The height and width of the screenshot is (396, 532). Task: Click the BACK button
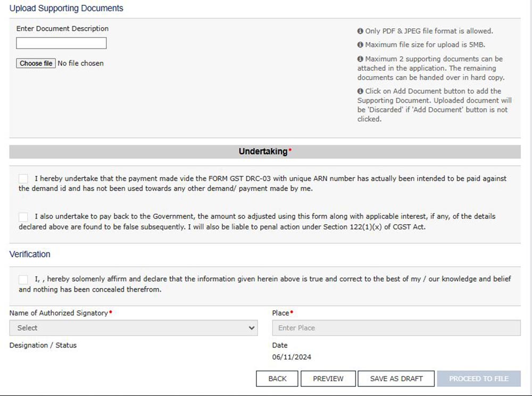click(277, 378)
